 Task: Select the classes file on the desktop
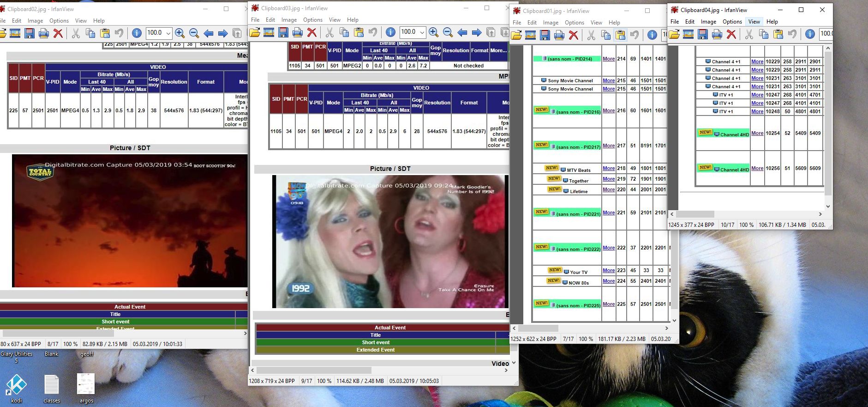[52, 389]
